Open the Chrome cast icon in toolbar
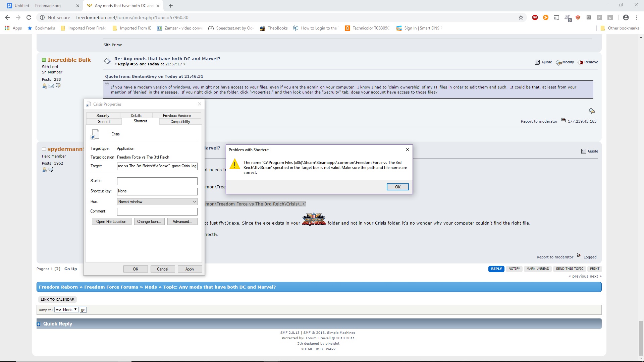The height and width of the screenshot is (362, 644). tap(556, 17)
